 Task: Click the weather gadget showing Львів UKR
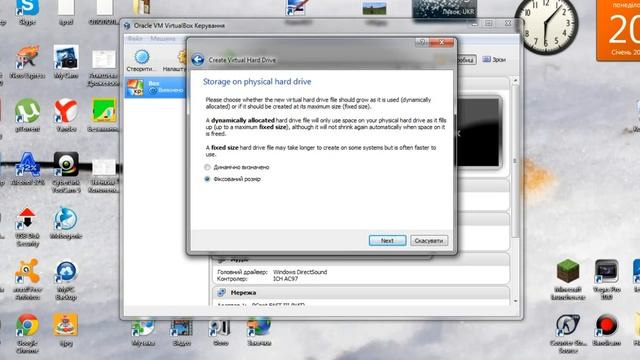click(444, 9)
